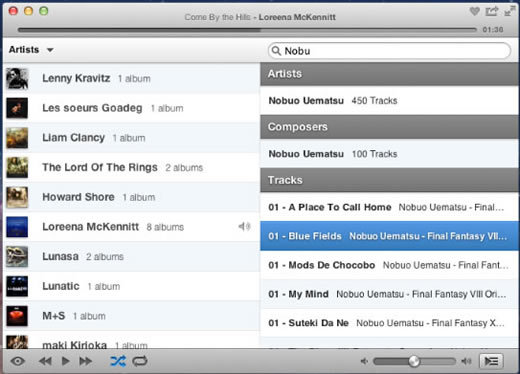Click Lord Of The Rings album thumbnail
520x374 pixels.
pos(17,167)
